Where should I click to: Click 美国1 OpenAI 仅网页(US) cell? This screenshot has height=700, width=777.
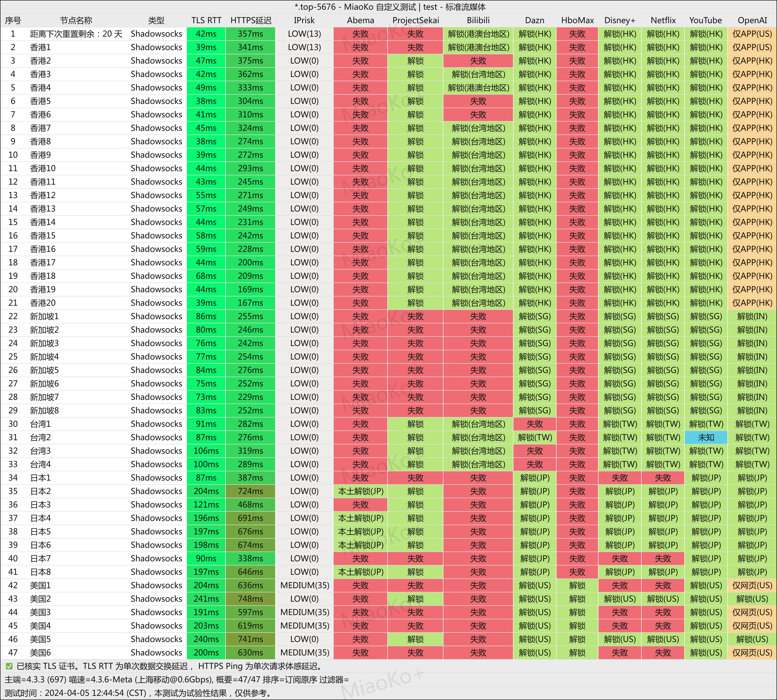point(752,585)
